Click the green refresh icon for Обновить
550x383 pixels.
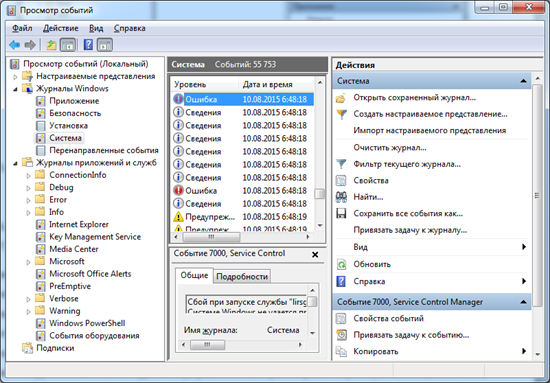pyautogui.click(x=341, y=264)
